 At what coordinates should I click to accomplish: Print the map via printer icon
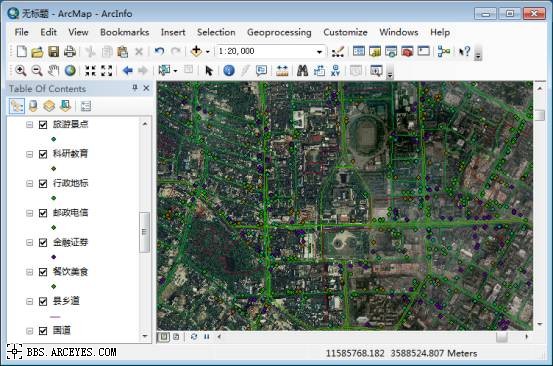click(x=70, y=51)
